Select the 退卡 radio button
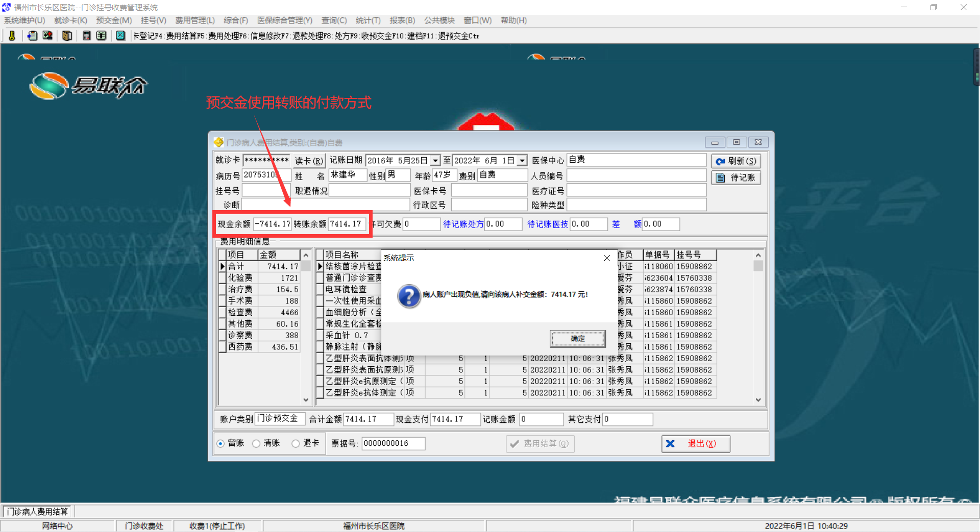Viewport: 980px width, 532px height. click(x=296, y=444)
